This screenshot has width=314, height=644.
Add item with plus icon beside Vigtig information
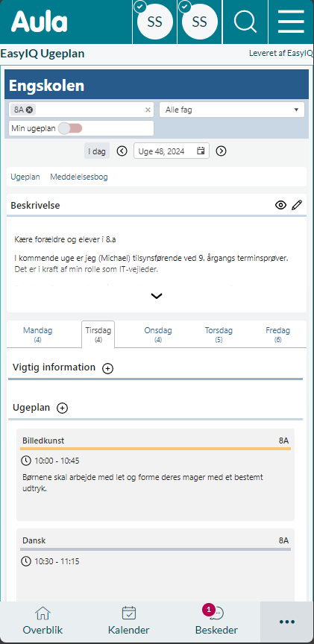[x=107, y=368]
